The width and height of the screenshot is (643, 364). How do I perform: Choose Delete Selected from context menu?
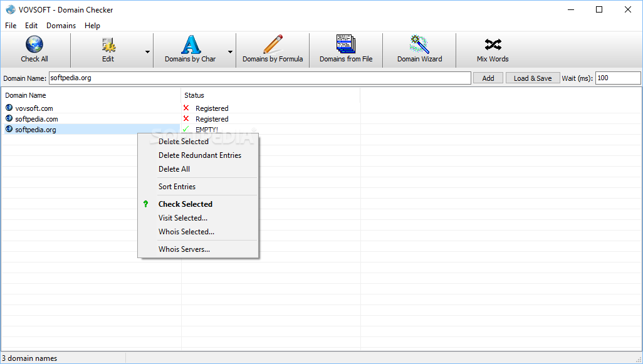coord(198,142)
